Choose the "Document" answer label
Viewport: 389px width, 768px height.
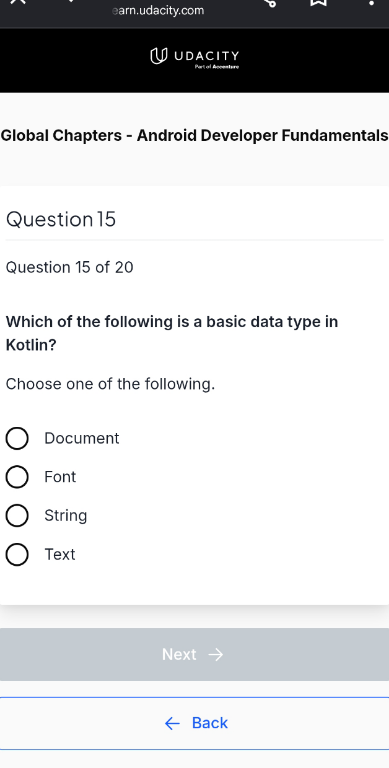coord(82,438)
